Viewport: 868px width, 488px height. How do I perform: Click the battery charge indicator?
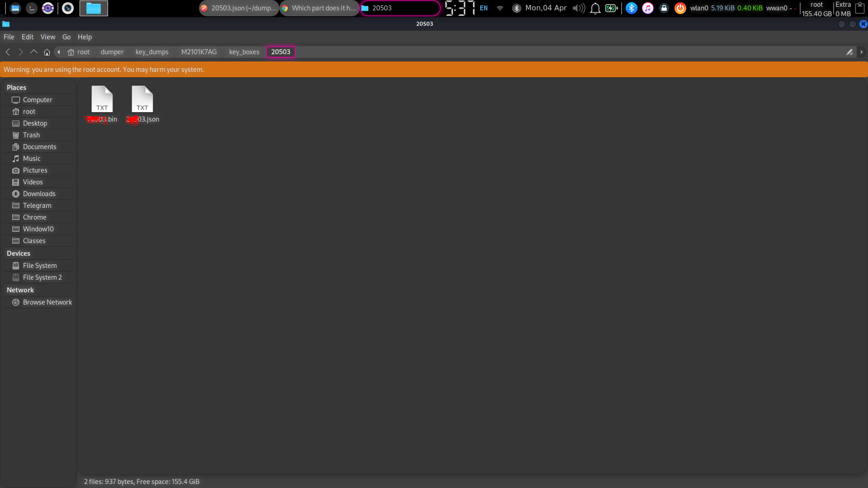coord(611,8)
